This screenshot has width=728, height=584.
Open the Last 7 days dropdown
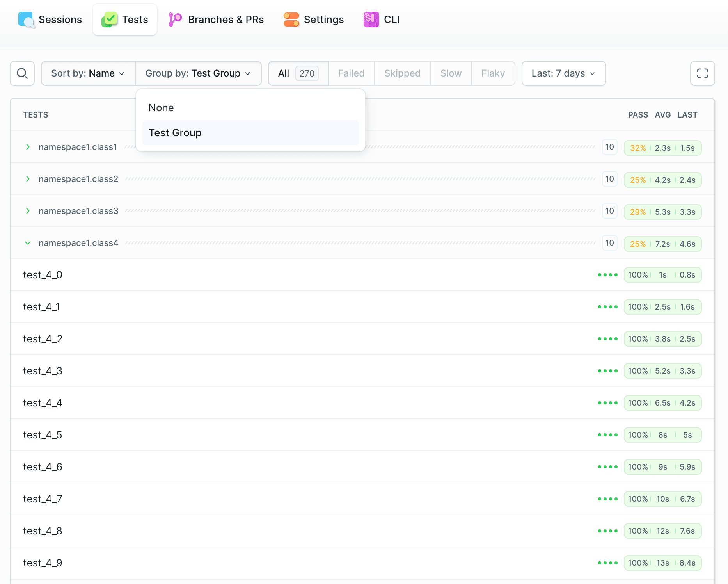[x=563, y=73]
